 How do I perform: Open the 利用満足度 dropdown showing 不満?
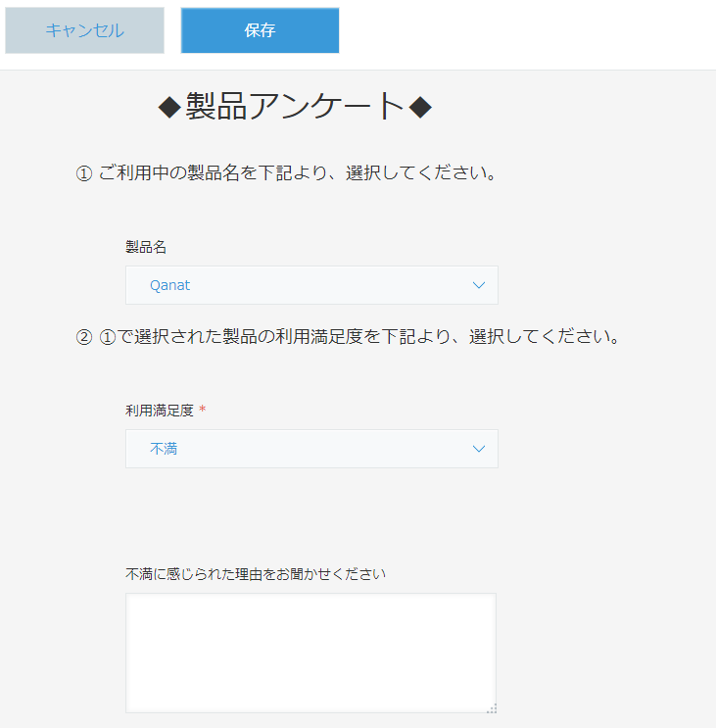(x=311, y=449)
